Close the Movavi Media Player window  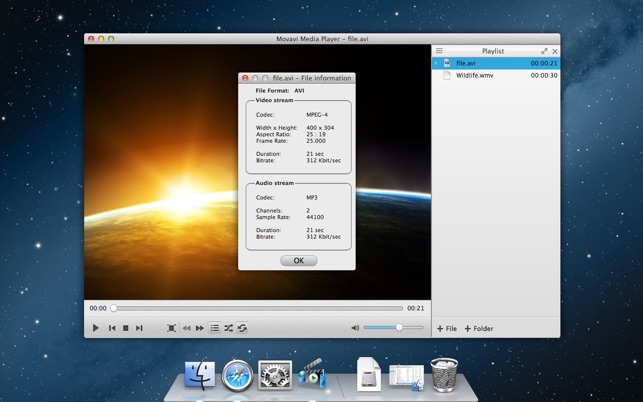91,39
